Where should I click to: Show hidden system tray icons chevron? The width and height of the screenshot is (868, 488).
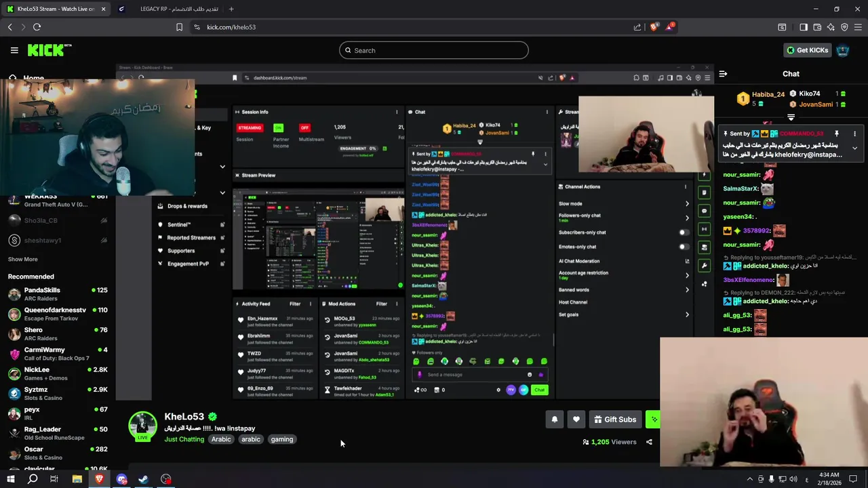749,479
